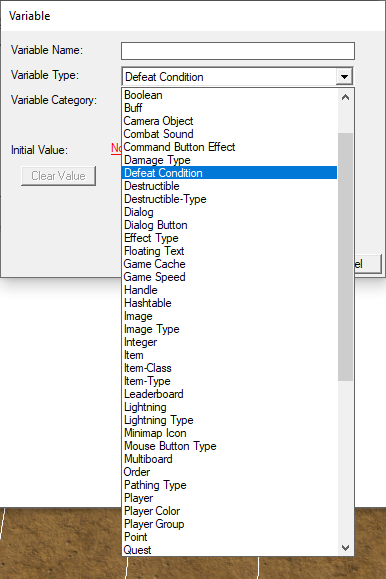Open the Variable Type dropdown arrow

344,77
